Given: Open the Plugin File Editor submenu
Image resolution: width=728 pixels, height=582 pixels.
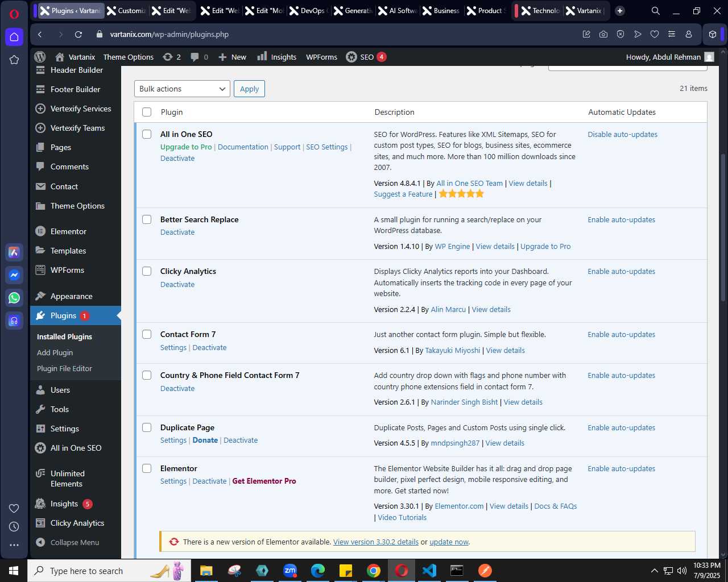Looking at the screenshot, I should point(64,368).
